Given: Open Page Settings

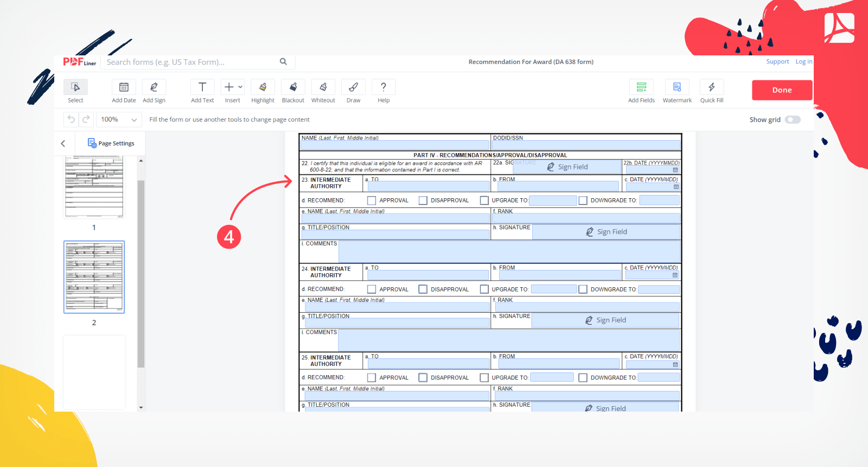Looking at the screenshot, I should [111, 143].
